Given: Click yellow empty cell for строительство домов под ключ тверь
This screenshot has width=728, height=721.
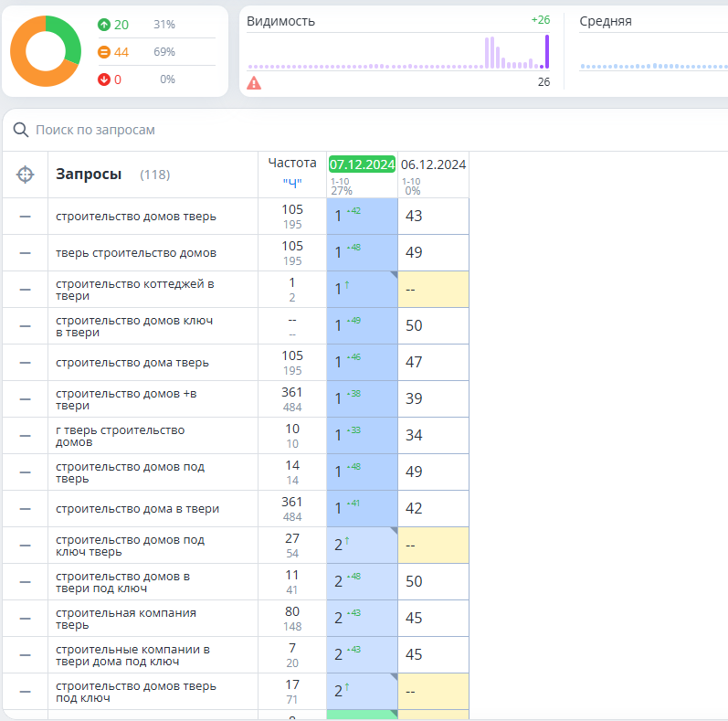Looking at the screenshot, I should point(433,546).
